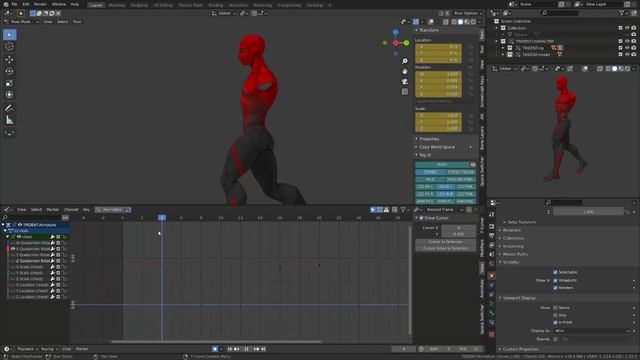The width and height of the screenshot is (640, 360).
Task: Click the graph editor horizontal scrollbar
Action: [x=216, y=342]
